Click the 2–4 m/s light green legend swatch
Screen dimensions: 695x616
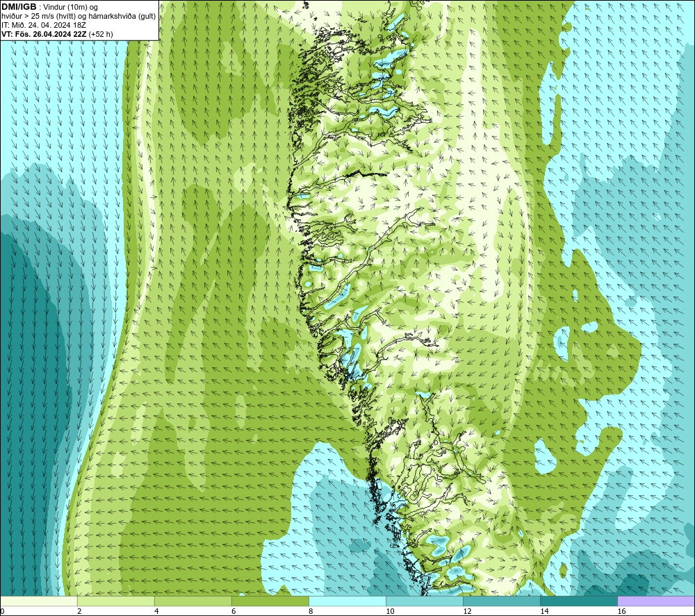pos(116,601)
